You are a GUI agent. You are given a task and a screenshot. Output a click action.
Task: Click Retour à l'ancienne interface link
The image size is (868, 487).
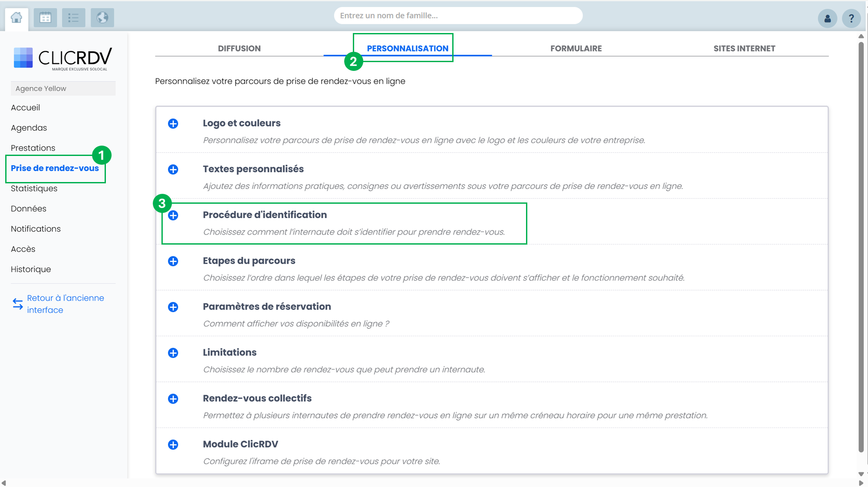[x=65, y=304]
